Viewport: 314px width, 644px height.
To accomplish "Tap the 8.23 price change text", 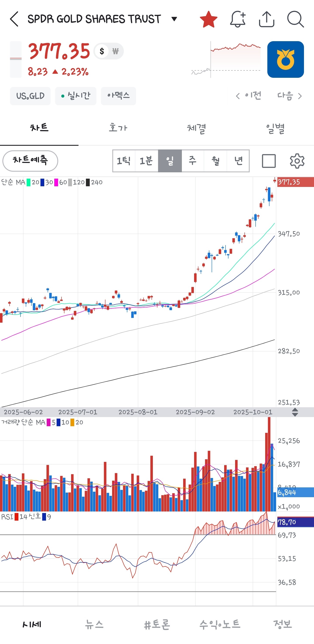I will tap(38, 72).
